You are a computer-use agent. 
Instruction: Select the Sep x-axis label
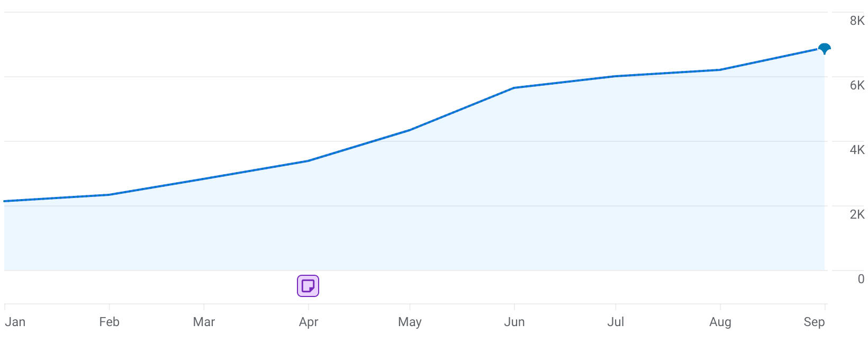coord(814,322)
